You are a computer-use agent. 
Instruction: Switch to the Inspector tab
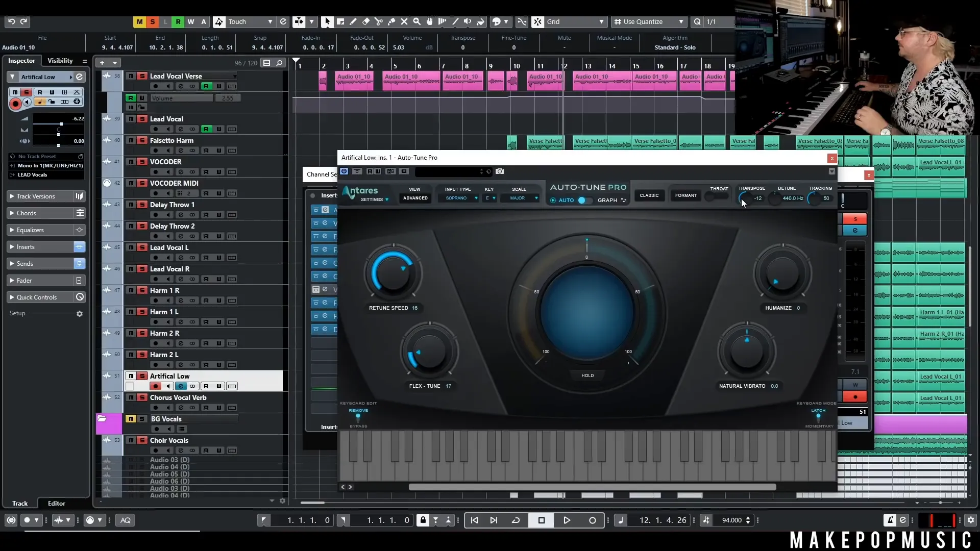click(21, 61)
